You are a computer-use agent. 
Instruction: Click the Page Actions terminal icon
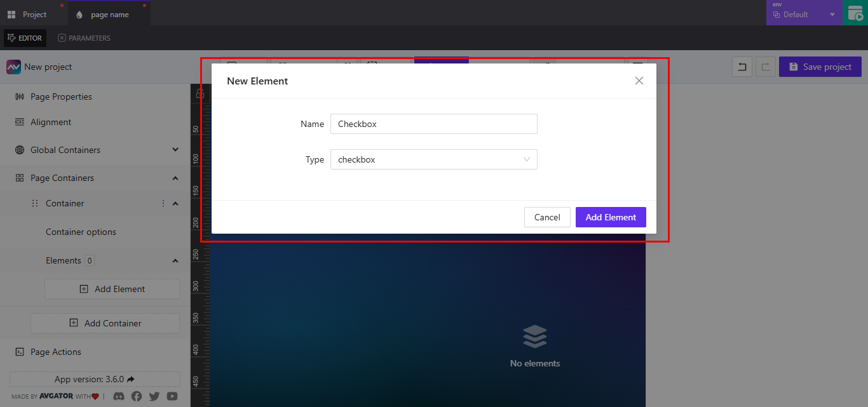pos(21,352)
